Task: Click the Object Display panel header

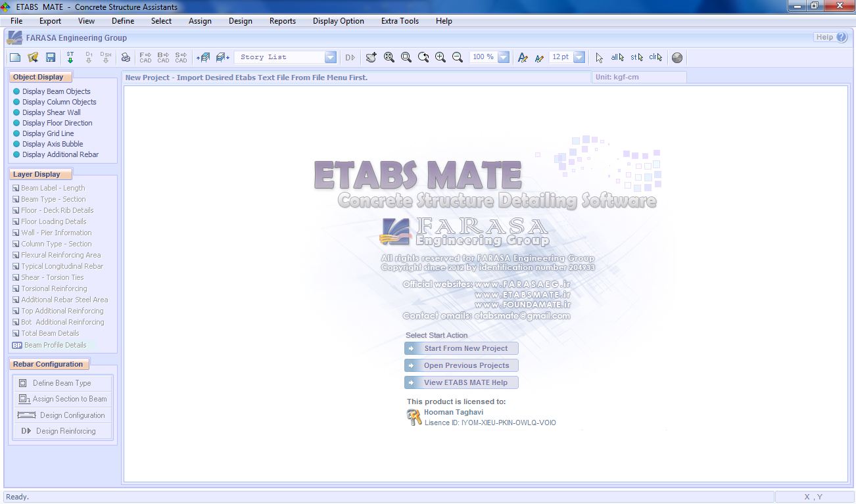Action: click(39, 77)
